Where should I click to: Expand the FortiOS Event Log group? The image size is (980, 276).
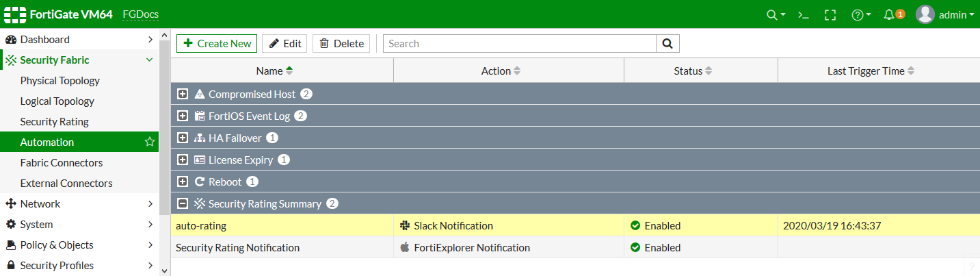coord(183,116)
